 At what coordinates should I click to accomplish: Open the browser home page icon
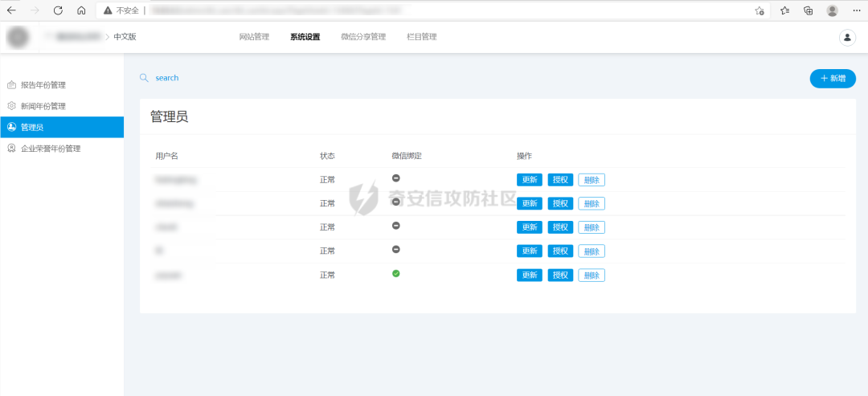coord(81,10)
